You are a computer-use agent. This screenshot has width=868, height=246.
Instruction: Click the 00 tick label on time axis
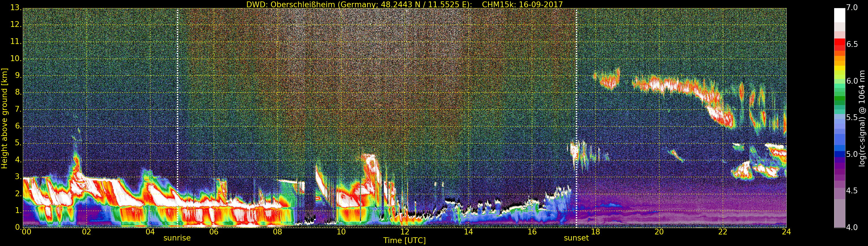26,232
